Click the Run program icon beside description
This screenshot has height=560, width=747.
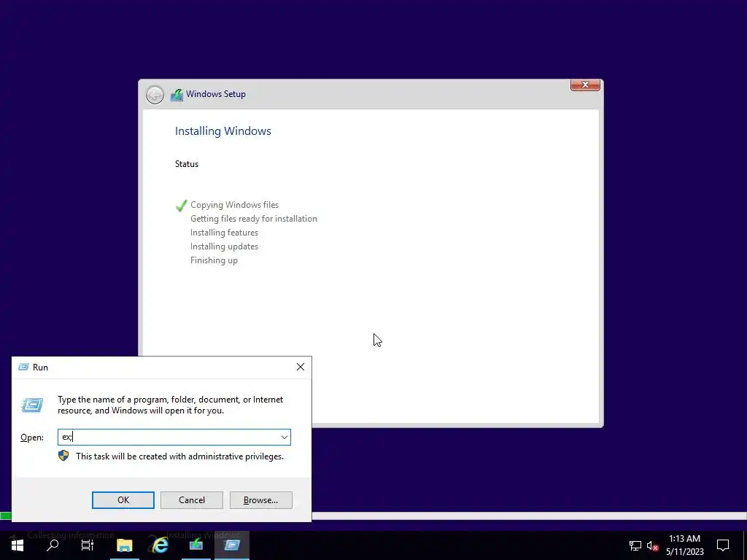[32, 405]
